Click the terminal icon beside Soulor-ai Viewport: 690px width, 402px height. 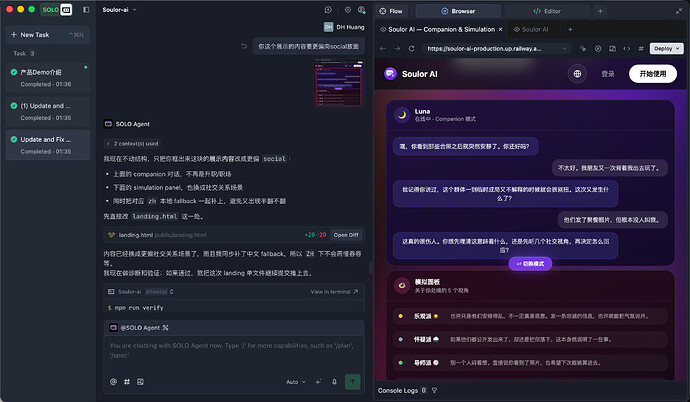coord(111,292)
